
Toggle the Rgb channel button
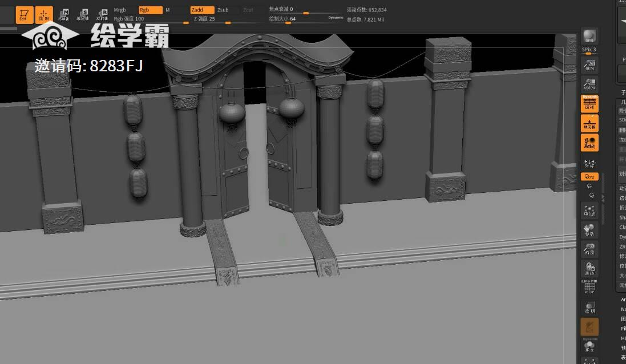click(x=151, y=10)
